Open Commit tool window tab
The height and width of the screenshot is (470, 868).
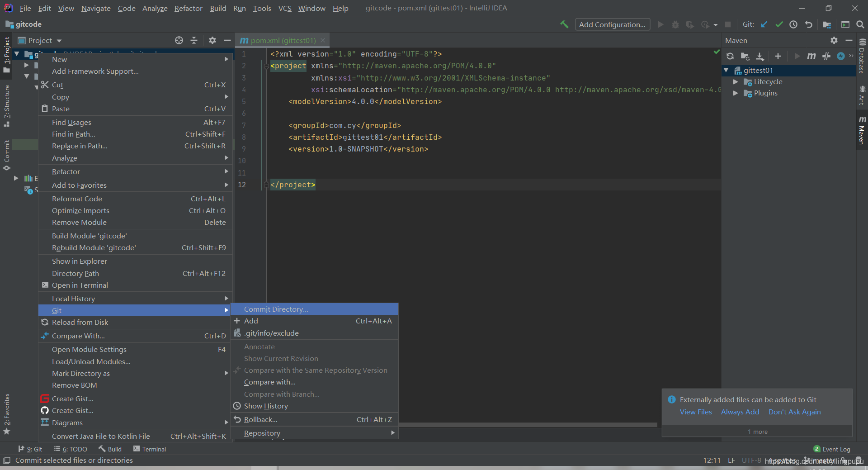coord(6,155)
